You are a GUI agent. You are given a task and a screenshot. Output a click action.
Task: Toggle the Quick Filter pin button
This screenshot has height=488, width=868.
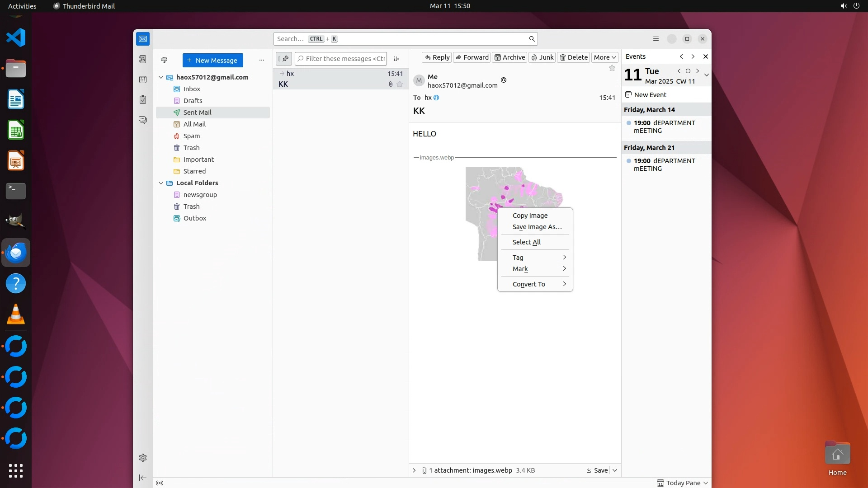pos(284,59)
